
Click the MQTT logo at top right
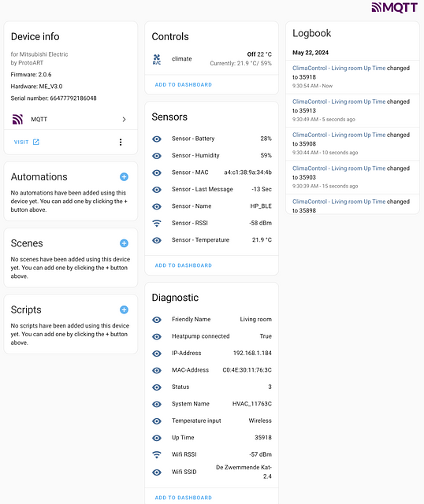pos(394,7)
